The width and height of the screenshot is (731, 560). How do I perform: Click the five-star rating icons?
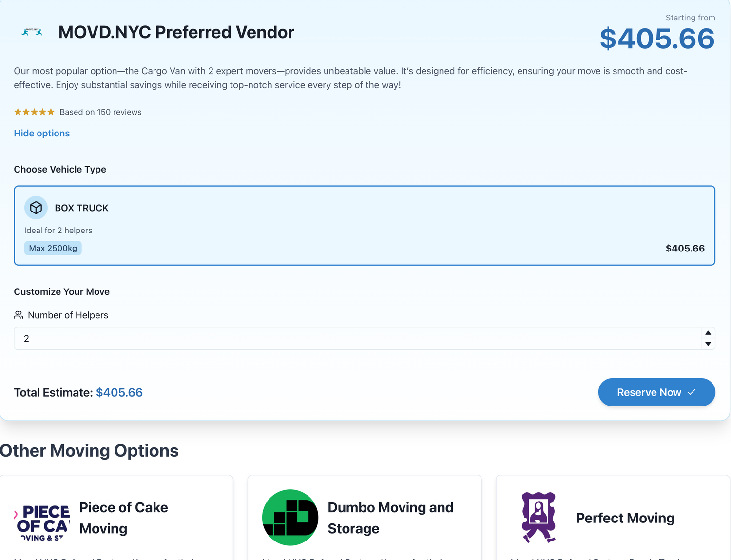pos(34,112)
